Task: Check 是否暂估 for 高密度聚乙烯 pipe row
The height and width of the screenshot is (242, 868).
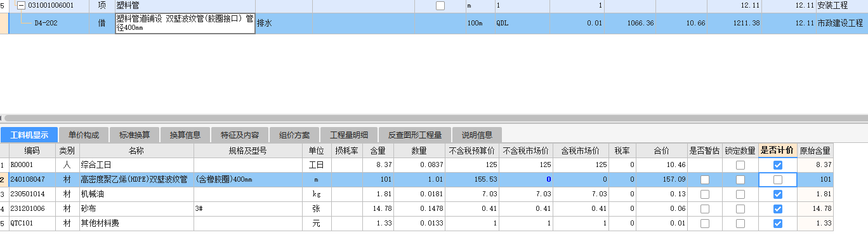Action: pyautogui.click(x=704, y=180)
